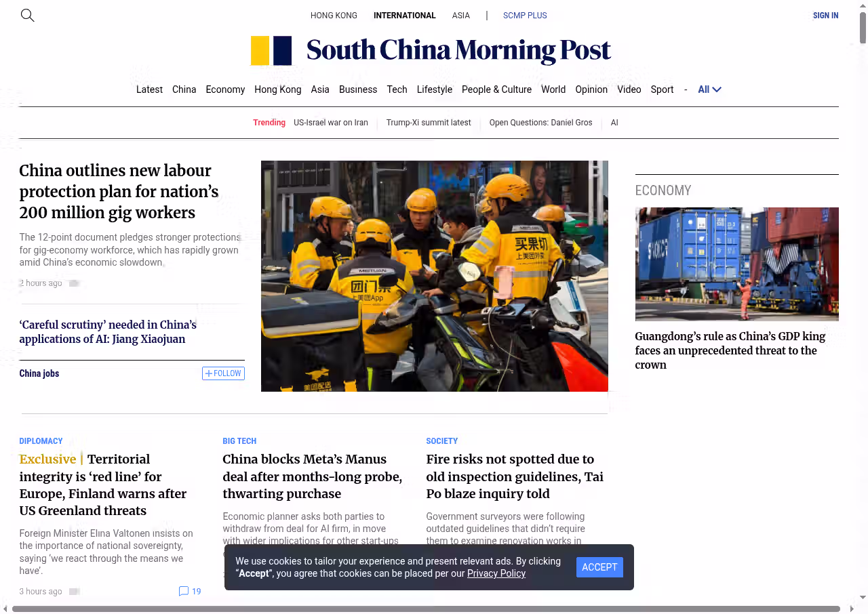Click the scroll up arrow at top

click(863, 6)
